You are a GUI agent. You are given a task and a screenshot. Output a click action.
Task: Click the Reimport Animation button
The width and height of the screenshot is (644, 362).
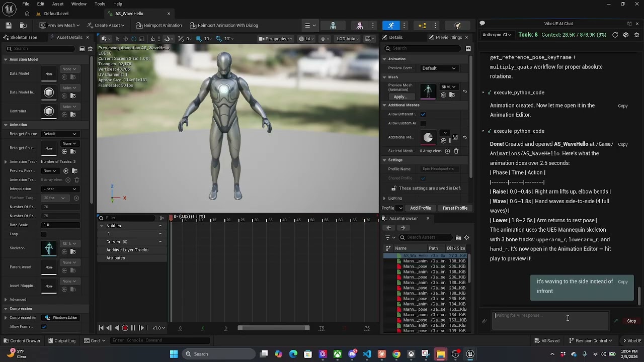[x=158, y=25]
